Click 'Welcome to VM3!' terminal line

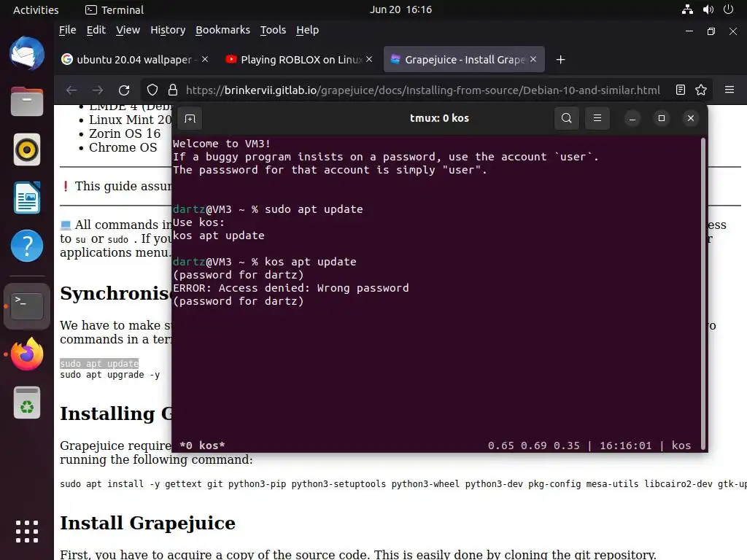click(x=222, y=144)
